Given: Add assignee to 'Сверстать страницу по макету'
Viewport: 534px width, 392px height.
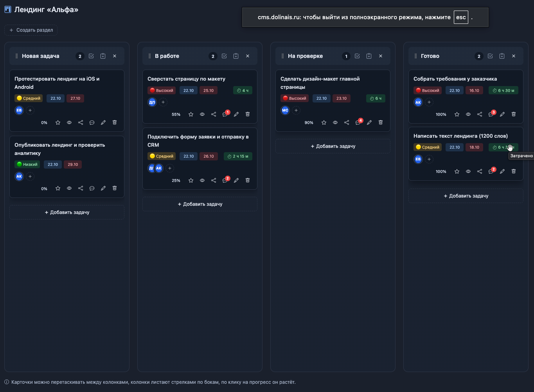Looking at the screenshot, I should pyautogui.click(x=163, y=102).
